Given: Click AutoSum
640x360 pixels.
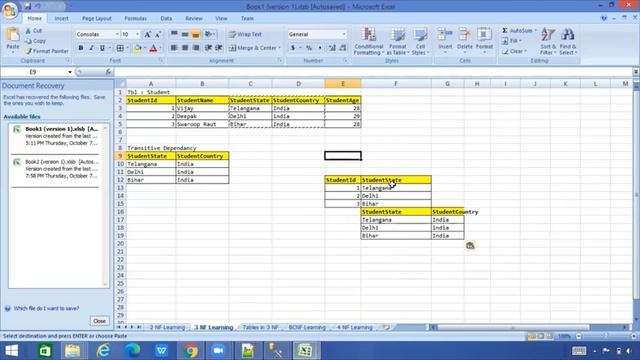Looking at the screenshot, I should pyautogui.click(x=517, y=31).
